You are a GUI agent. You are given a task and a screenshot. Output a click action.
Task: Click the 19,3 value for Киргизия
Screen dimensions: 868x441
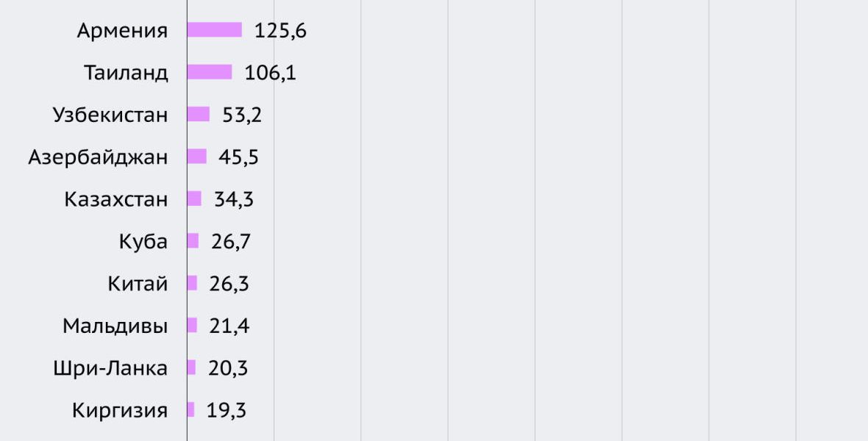coord(227,410)
